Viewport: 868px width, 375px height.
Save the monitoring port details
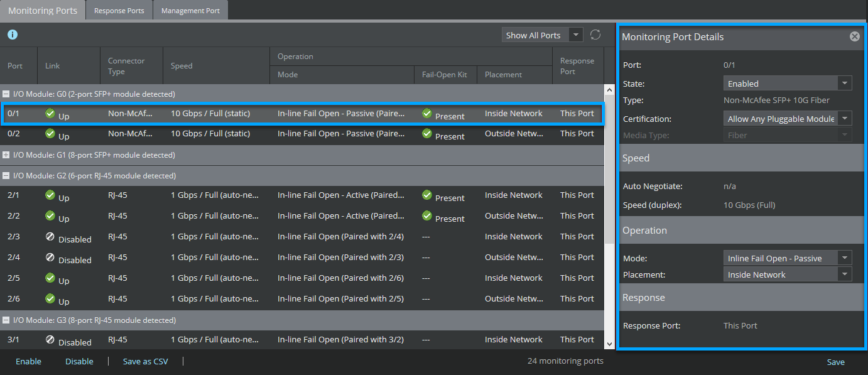(x=836, y=362)
